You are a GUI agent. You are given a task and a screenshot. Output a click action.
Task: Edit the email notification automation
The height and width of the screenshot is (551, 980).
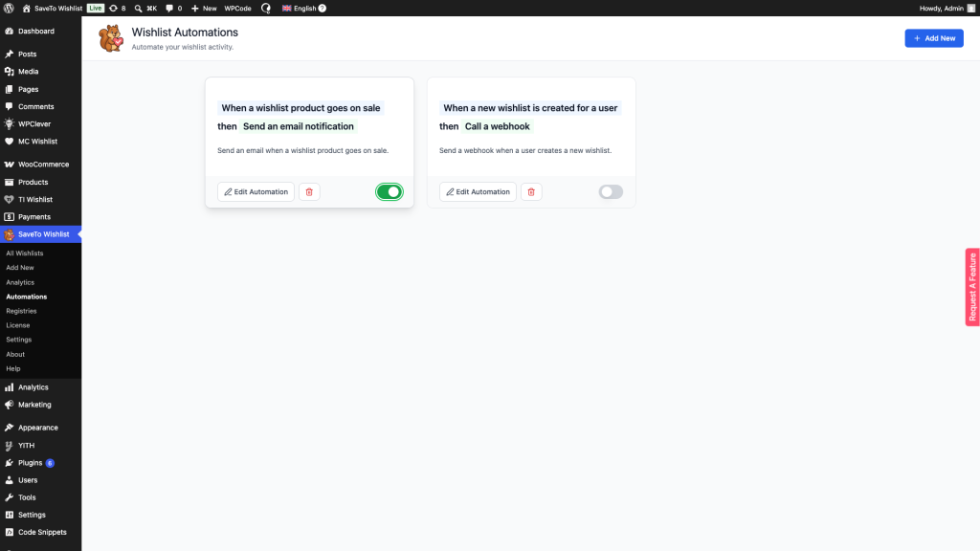(x=256, y=191)
